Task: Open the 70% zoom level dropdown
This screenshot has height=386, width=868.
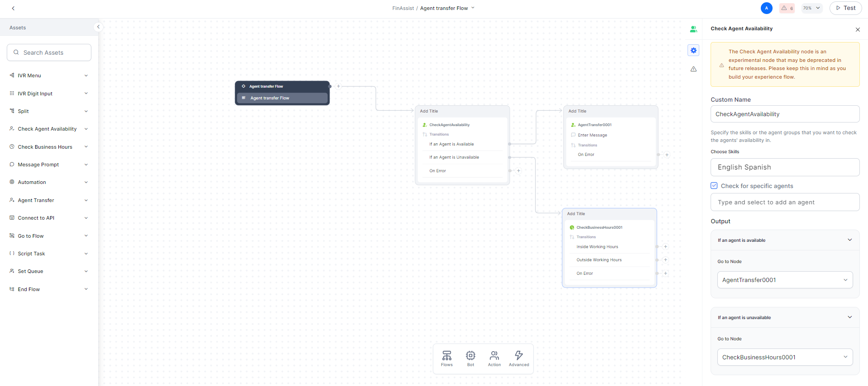Action: [x=811, y=8]
